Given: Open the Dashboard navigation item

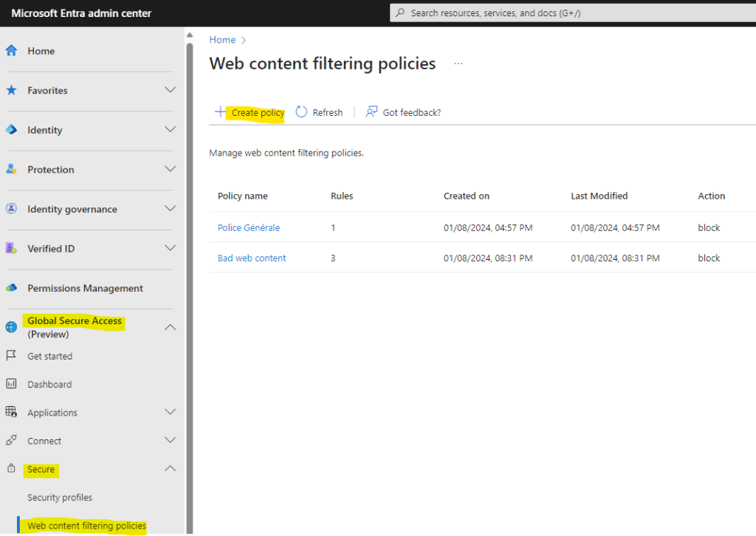Looking at the screenshot, I should [x=49, y=384].
